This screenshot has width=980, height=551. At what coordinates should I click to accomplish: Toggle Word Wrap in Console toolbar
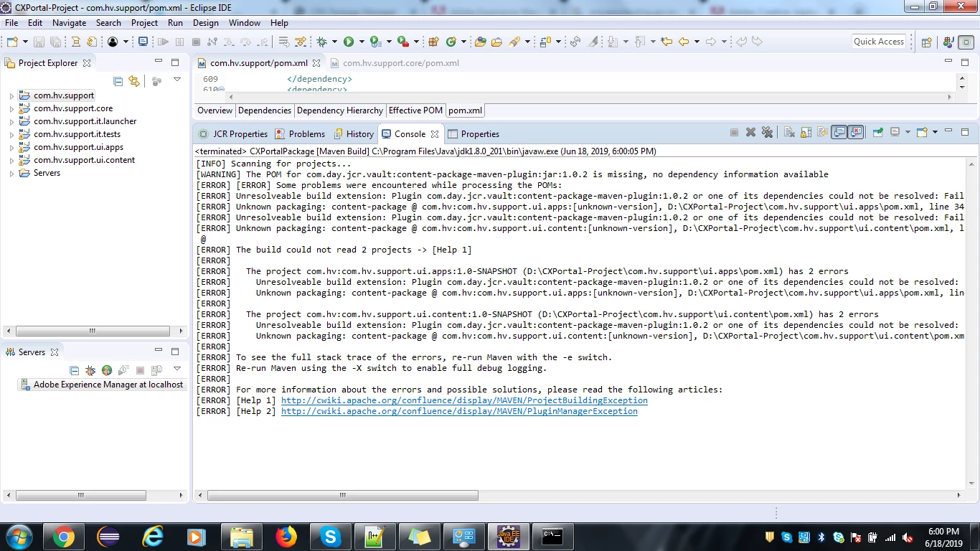822,133
